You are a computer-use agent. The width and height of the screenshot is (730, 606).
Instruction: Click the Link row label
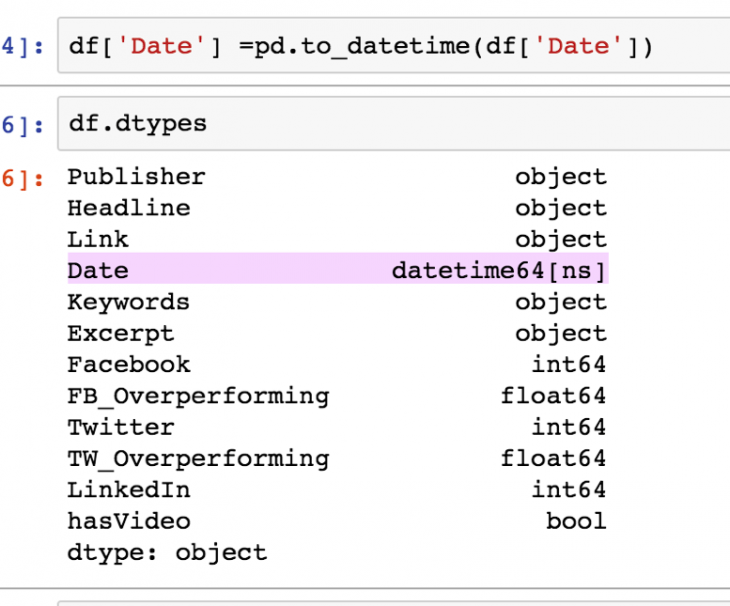pyautogui.click(x=98, y=239)
